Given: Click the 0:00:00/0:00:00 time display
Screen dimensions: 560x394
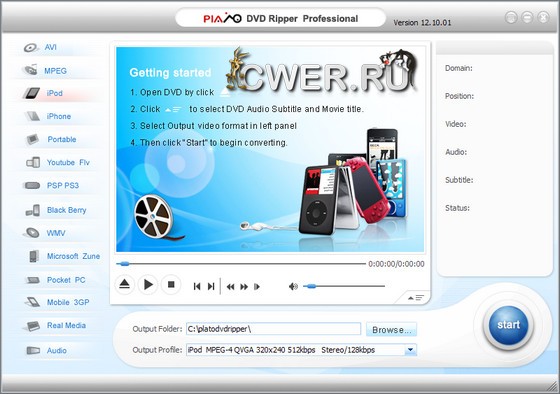Looking at the screenshot, I should 396,264.
